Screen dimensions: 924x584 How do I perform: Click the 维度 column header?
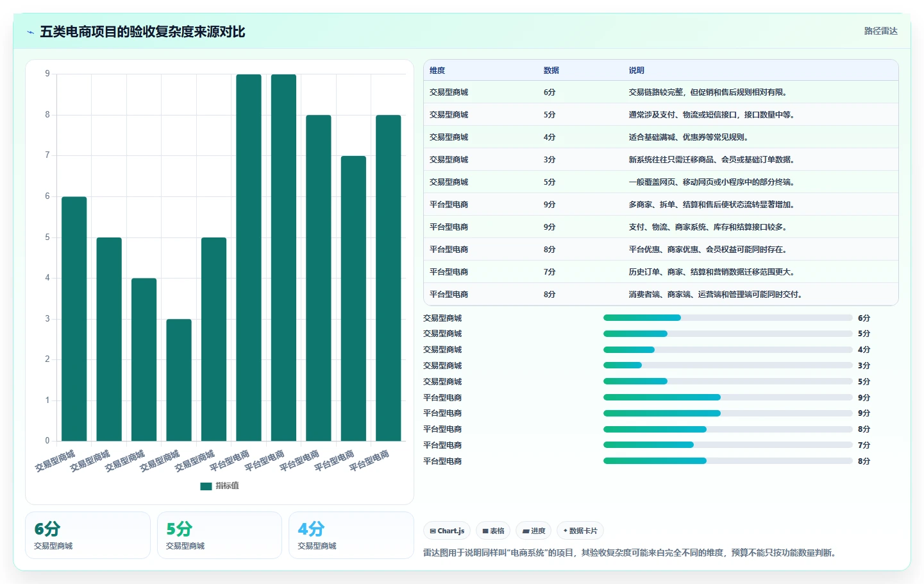(437, 71)
